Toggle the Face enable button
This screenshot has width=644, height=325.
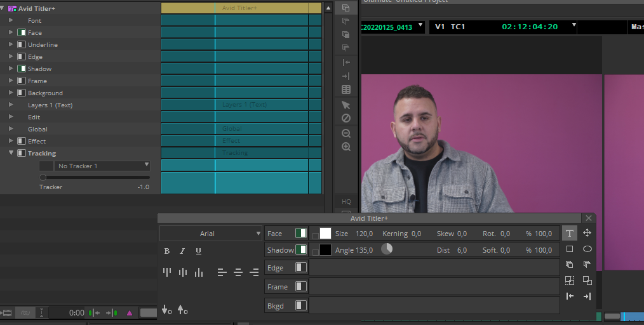coord(301,234)
